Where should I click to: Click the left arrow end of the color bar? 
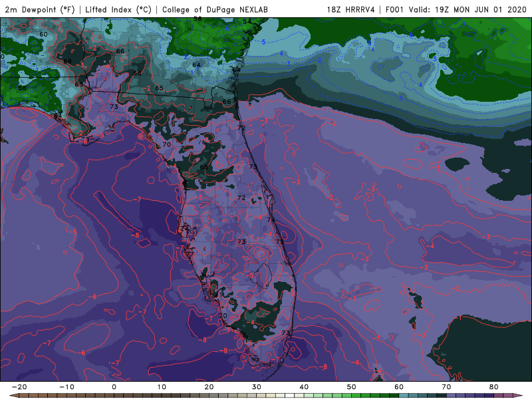point(13,396)
